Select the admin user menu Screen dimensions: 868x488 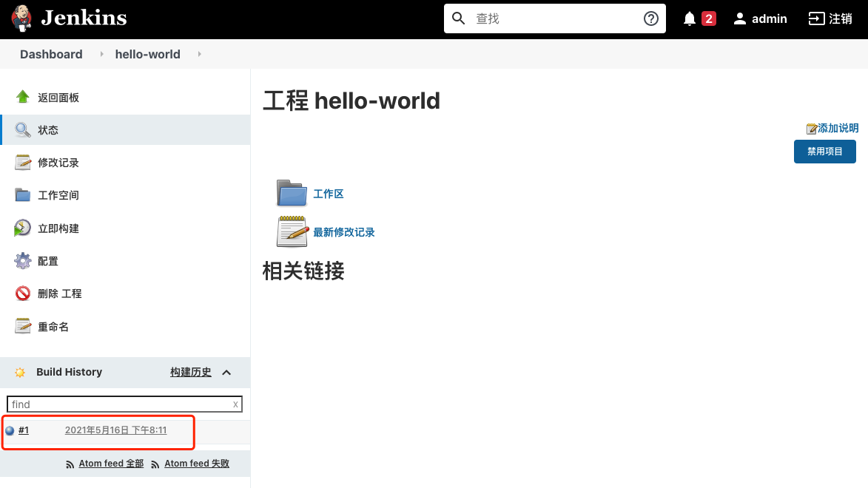pyautogui.click(x=760, y=18)
